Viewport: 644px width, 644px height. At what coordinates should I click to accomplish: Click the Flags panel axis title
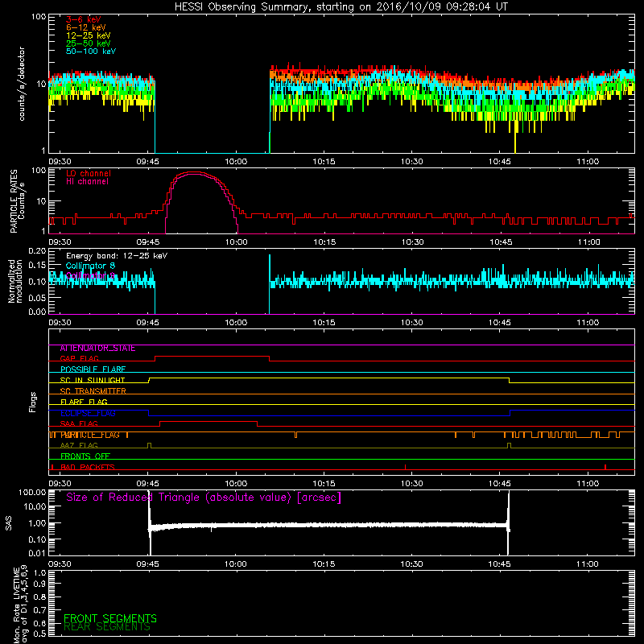[x=33, y=402]
